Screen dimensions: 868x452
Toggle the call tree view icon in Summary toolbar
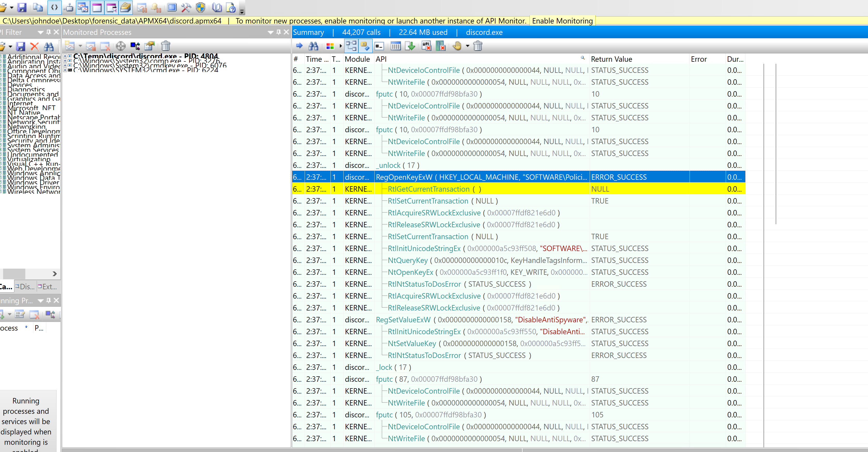pos(351,46)
